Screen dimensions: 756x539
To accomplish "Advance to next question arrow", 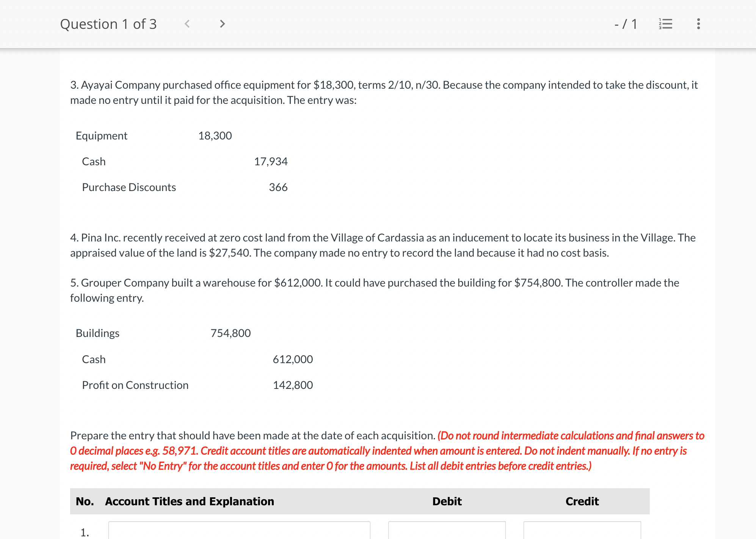I will coord(222,24).
